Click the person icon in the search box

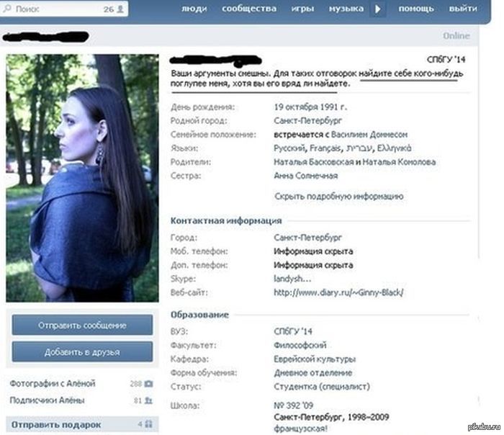[120, 9]
